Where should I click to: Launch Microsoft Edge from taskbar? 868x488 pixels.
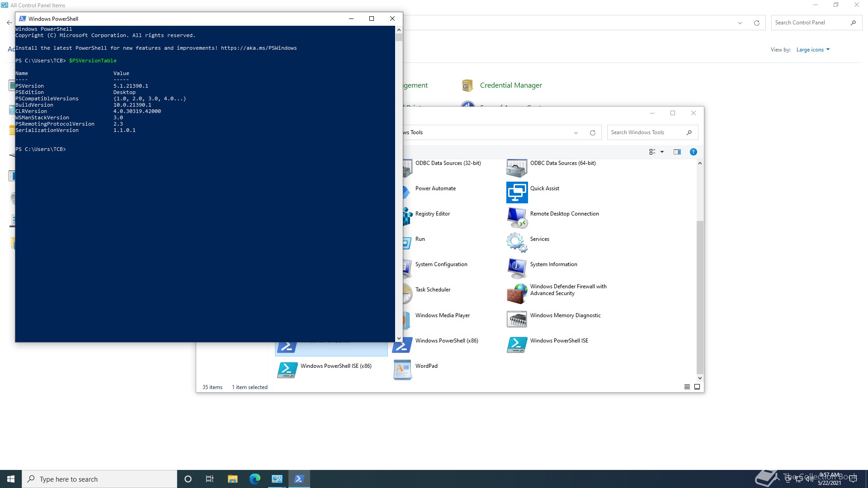[255, 479]
